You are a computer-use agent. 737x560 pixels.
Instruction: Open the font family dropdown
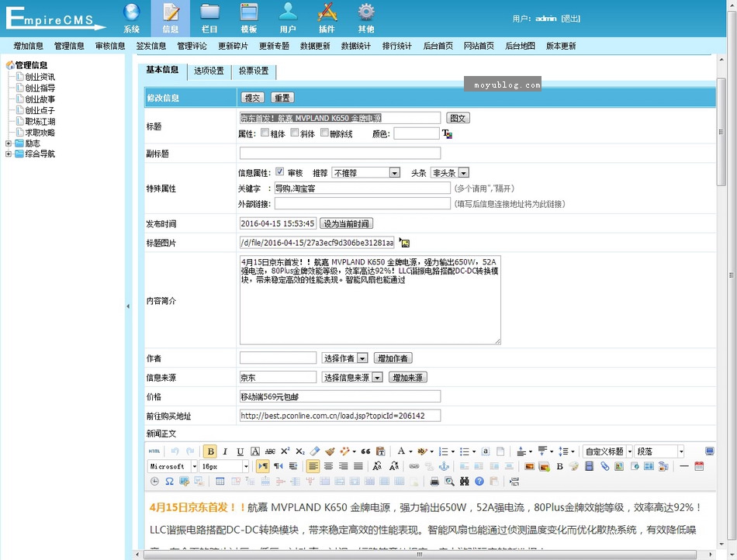[172, 466]
